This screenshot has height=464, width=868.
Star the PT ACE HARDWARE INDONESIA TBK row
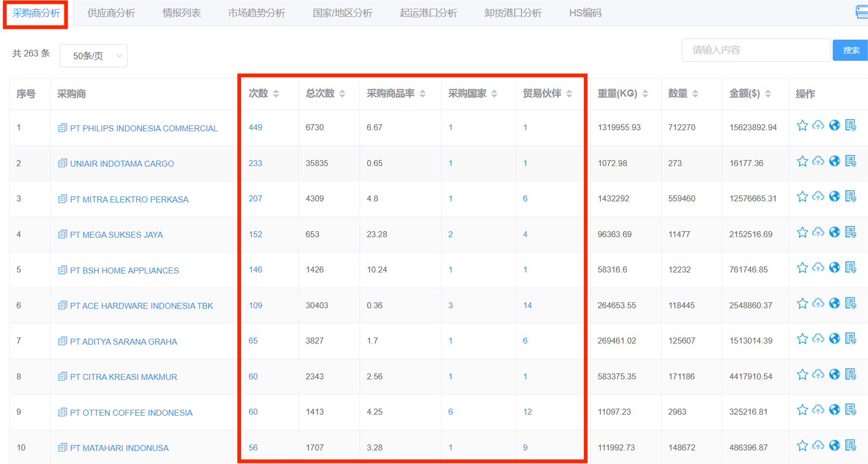point(802,303)
